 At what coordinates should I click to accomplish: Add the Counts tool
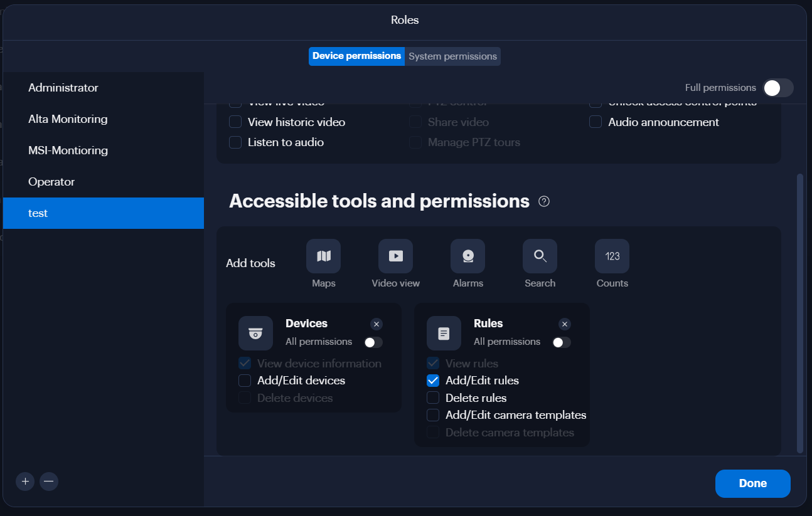tap(612, 256)
